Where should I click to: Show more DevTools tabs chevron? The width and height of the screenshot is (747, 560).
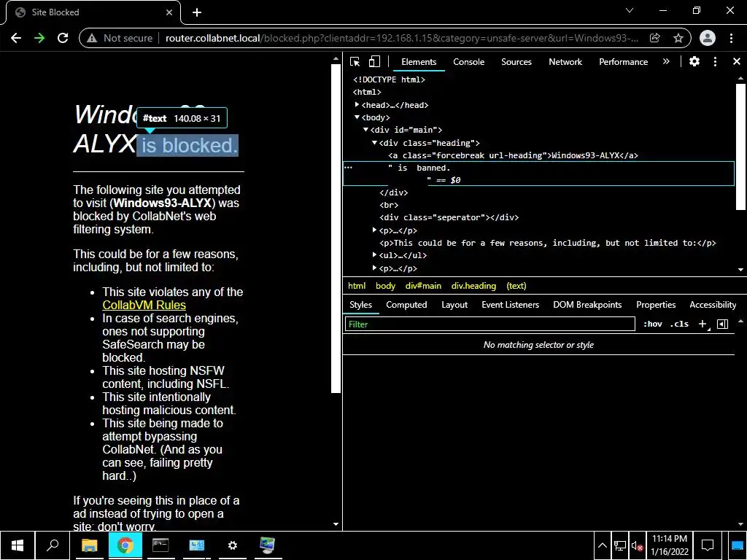point(666,61)
